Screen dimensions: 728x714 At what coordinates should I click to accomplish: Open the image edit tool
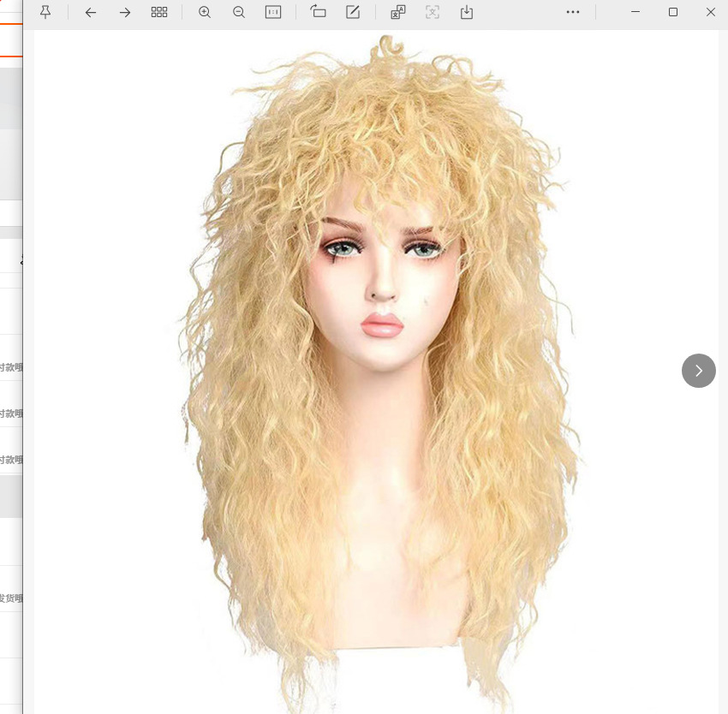click(x=353, y=12)
